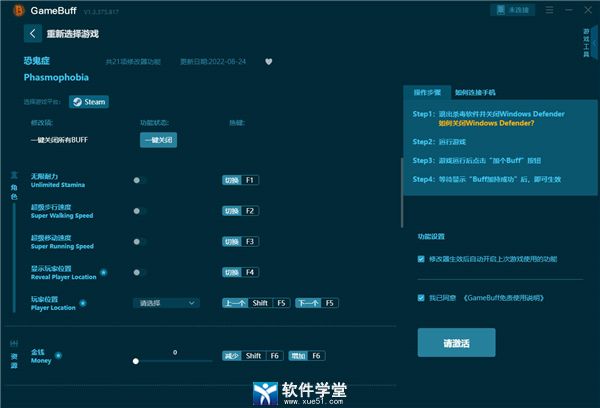Switch to the 如何连接手机 tab
The width and height of the screenshot is (600, 408).
[476, 92]
